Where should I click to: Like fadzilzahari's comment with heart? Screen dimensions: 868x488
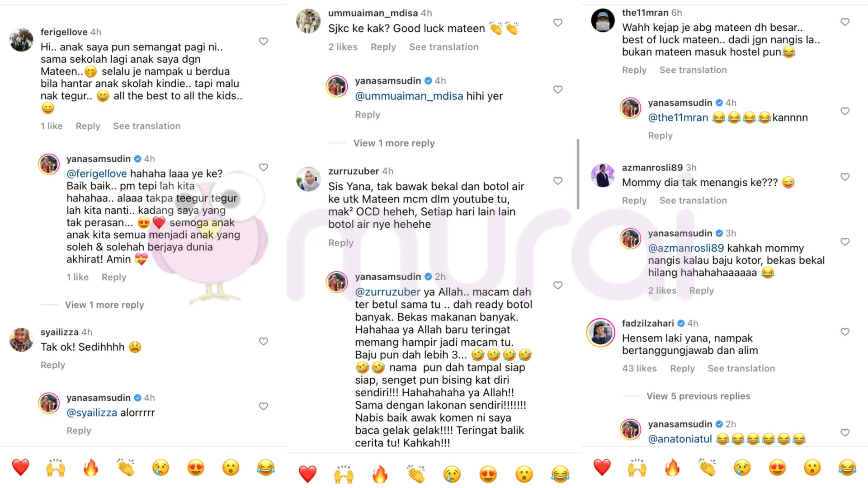(x=845, y=332)
